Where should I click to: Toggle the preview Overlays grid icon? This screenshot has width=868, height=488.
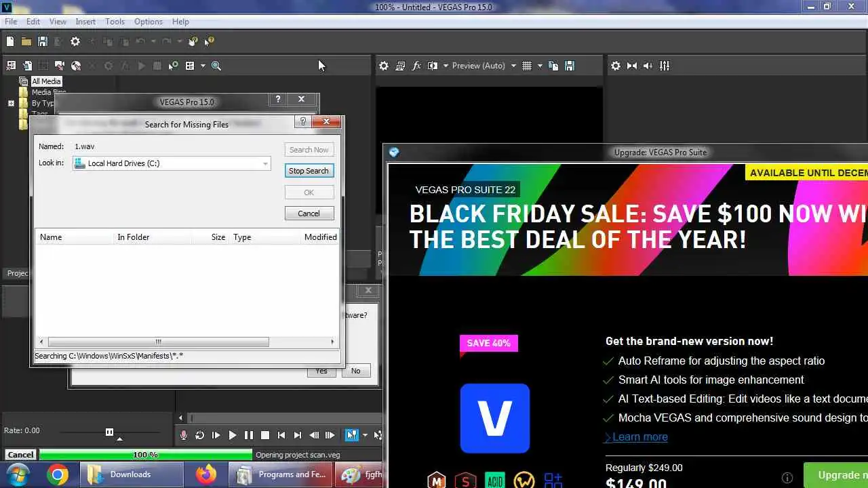(x=527, y=66)
